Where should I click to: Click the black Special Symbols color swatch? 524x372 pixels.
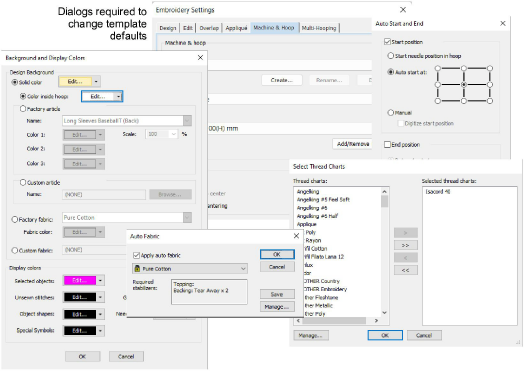(x=80, y=331)
